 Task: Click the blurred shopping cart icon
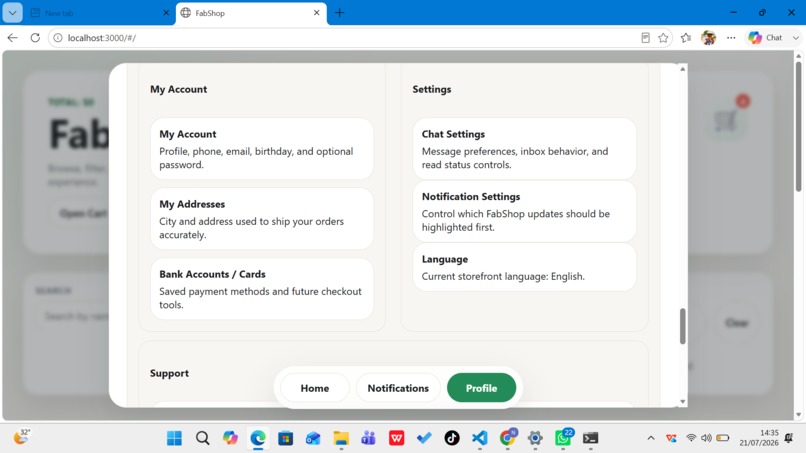[726, 121]
